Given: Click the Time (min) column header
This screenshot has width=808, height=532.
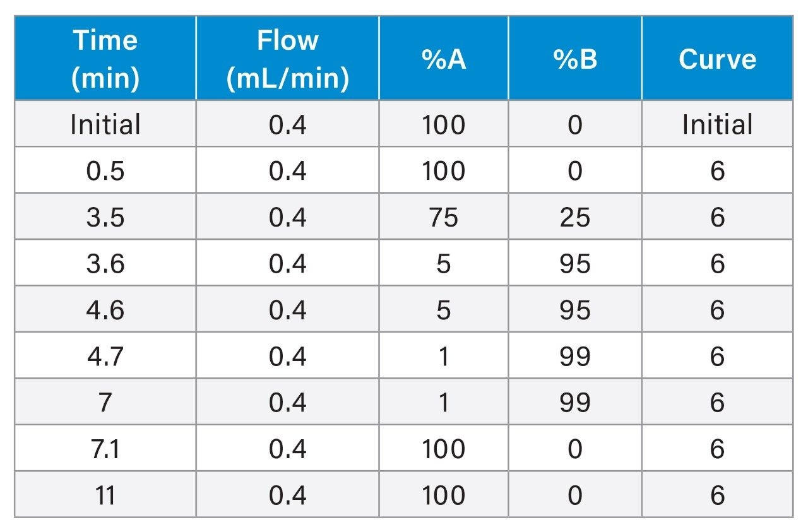Looking at the screenshot, I should click(x=105, y=59).
